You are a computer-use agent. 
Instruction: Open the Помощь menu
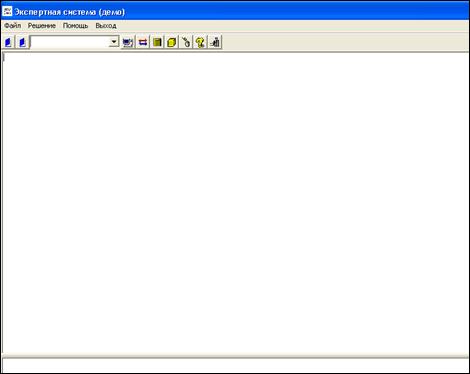click(x=76, y=26)
